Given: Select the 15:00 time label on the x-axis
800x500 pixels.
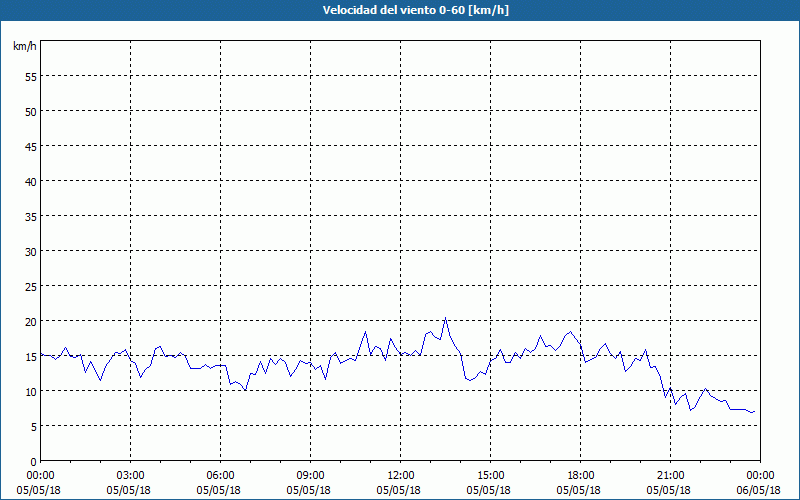Looking at the screenshot, I should pyautogui.click(x=491, y=475).
